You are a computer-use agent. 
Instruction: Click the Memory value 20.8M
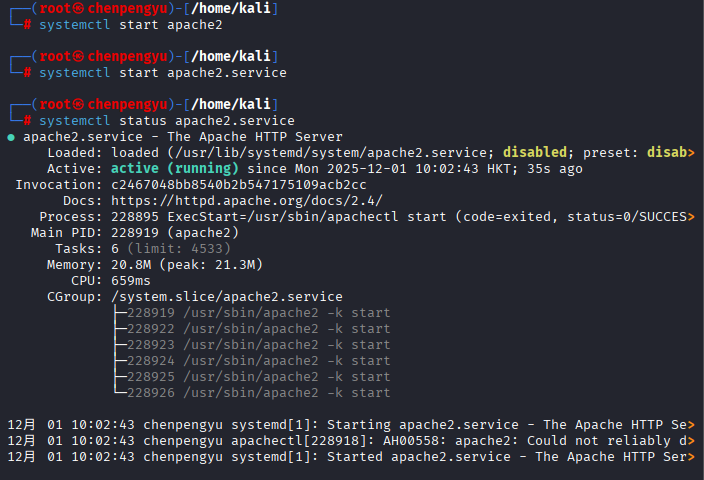130,265
